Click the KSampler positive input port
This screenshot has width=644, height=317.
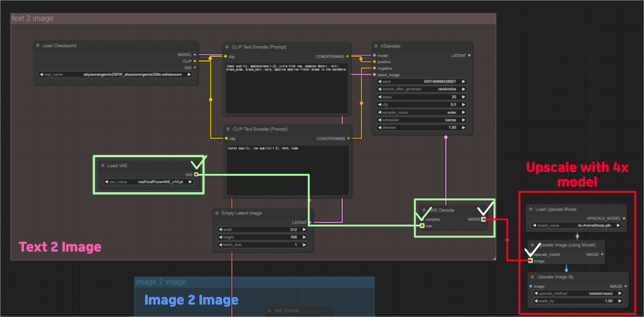pyautogui.click(x=374, y=62)
